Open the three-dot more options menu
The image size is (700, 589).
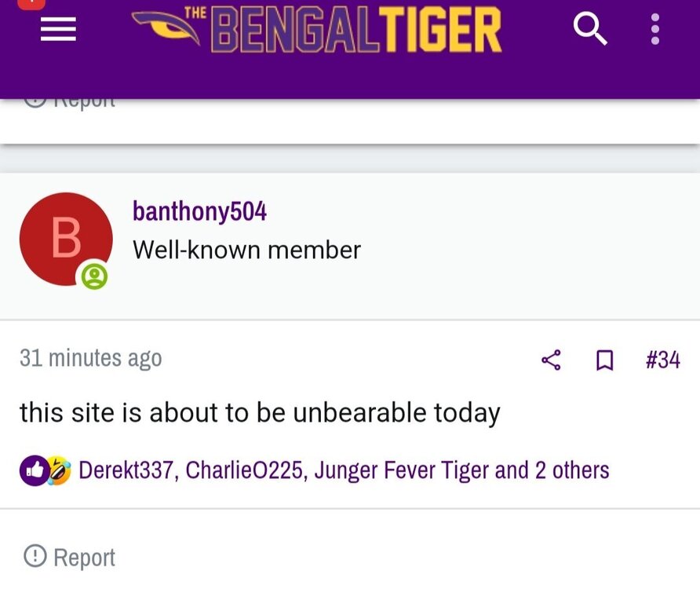[655, 30]
